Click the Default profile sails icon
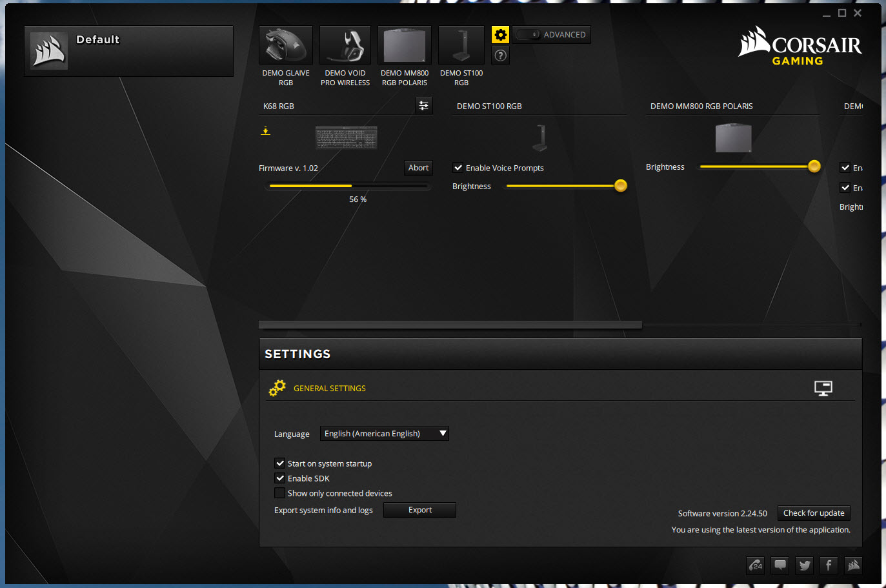Image resolution: width=886 pixels, height=588 pixels. pos(49,51)
